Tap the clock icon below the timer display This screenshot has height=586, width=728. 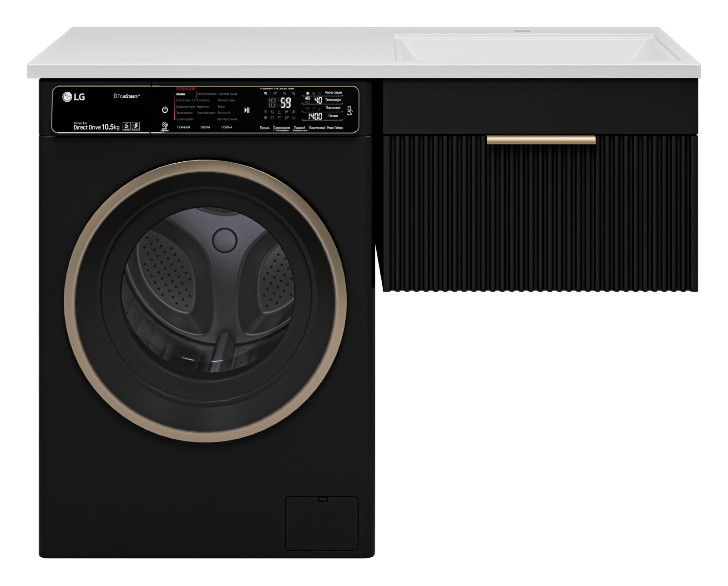(x=265, y=112)
